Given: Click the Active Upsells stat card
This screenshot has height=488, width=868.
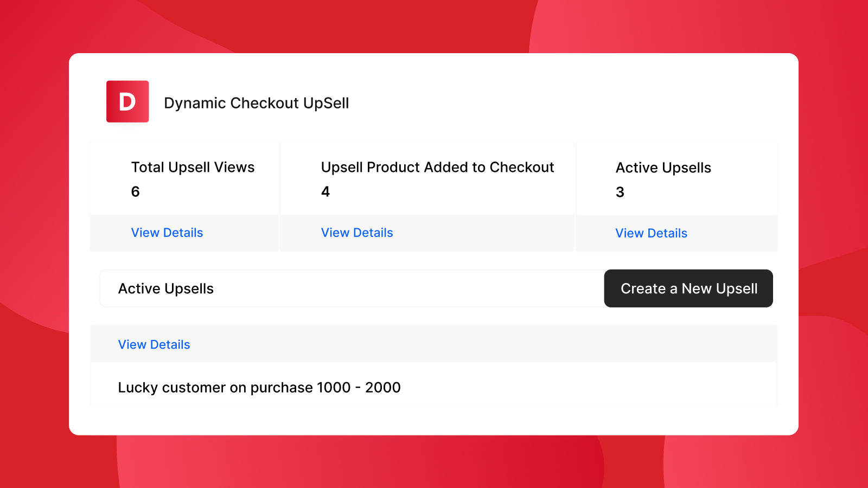Looking at the screenshot, I should (x=676, y=179).
